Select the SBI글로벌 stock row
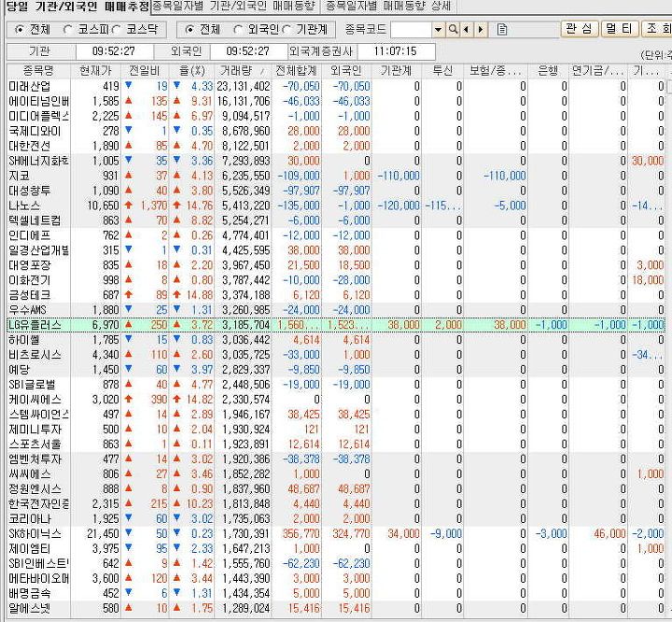Screen dimensions: 672x622 [336, 385]
